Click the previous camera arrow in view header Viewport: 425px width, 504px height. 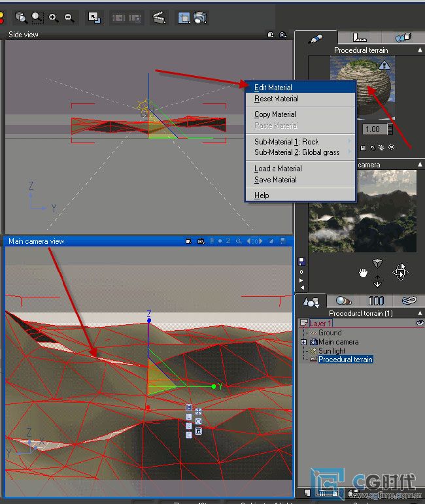pos(248,241)
